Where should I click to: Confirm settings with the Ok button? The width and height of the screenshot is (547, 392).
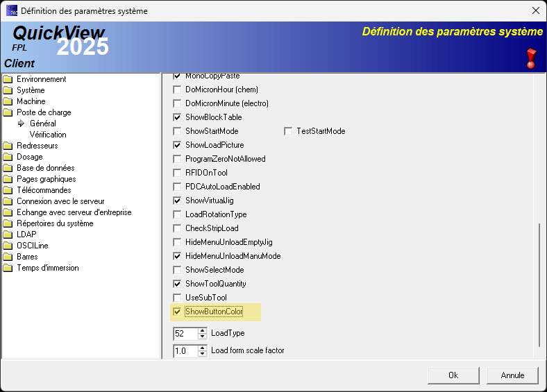tap(453, 375)
